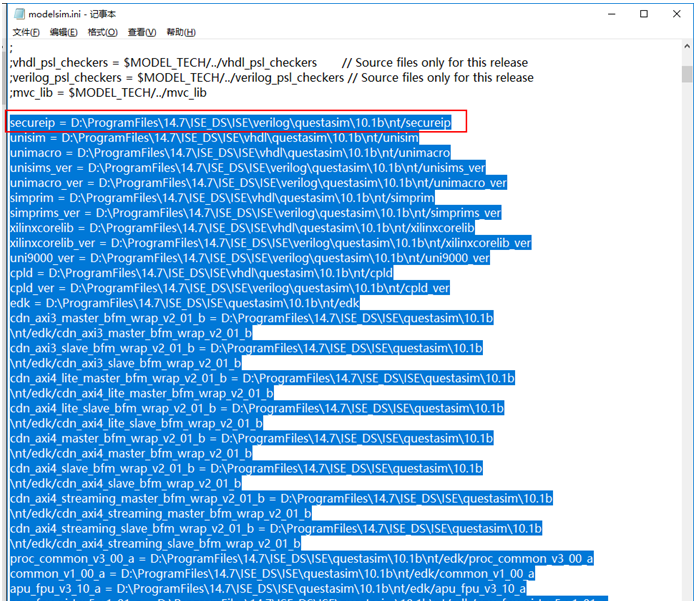The height and width of the screenshot is (601, 694).
Task: Click the 'cpld =' vhdl library line
Action: coord(201,273)
